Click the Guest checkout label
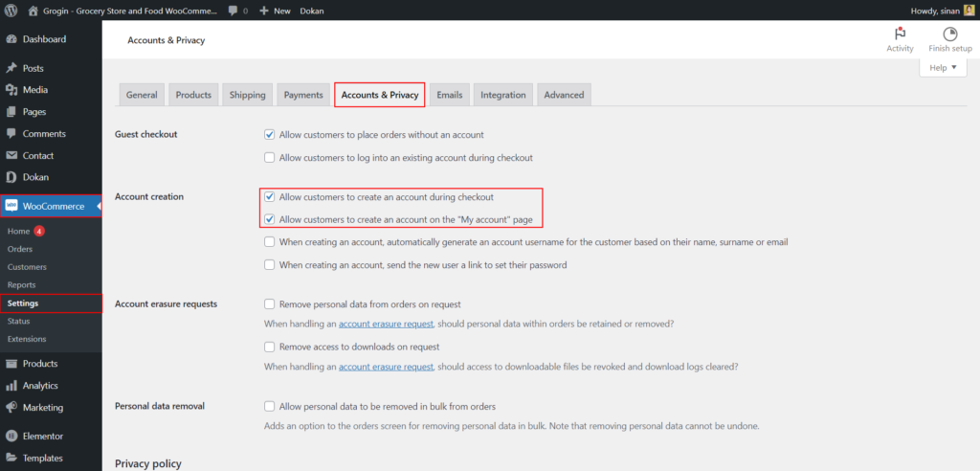The width and height of the screenshot is (980, 471). coord(146,134)
